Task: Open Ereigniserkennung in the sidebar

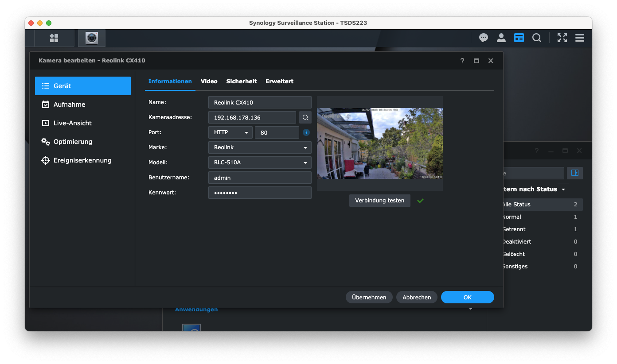Action: pyautogui.click(x=82, y=160)
